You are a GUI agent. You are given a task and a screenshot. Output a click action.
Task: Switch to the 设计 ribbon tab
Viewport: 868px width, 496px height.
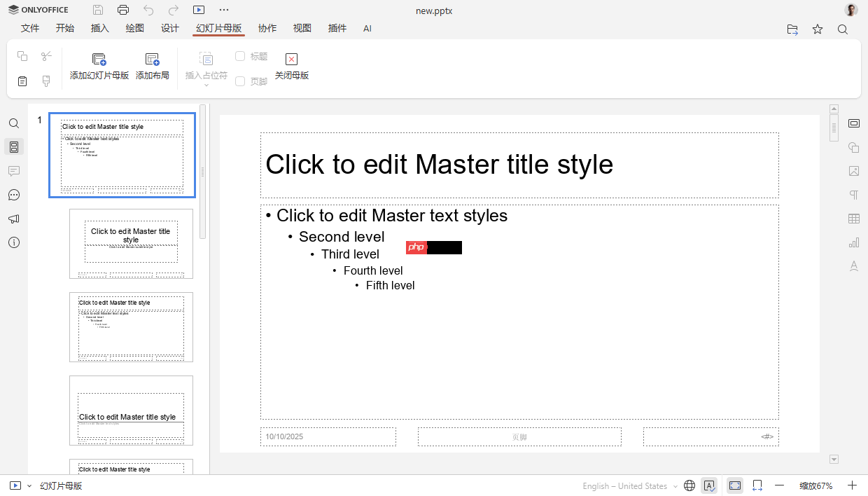pyautogui.click(x=169, y=29)
